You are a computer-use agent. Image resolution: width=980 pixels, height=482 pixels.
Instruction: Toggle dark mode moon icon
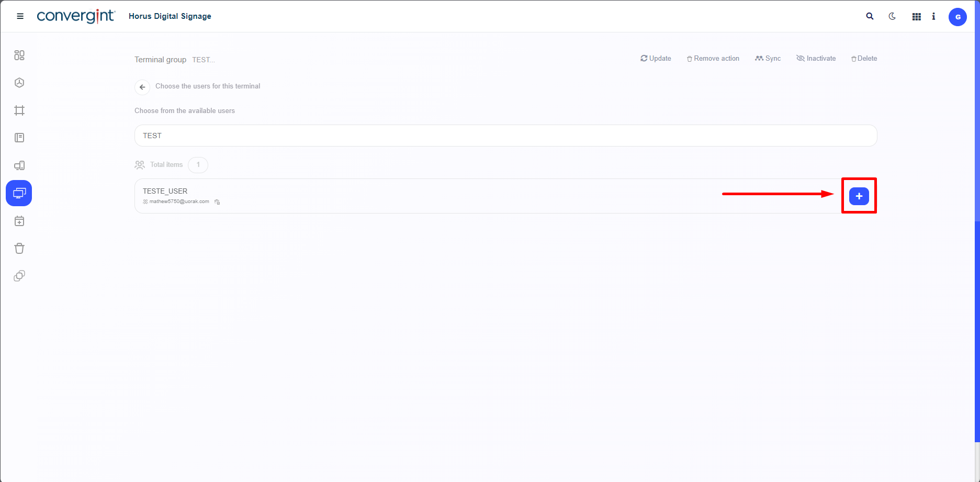(x=892, y=16)
